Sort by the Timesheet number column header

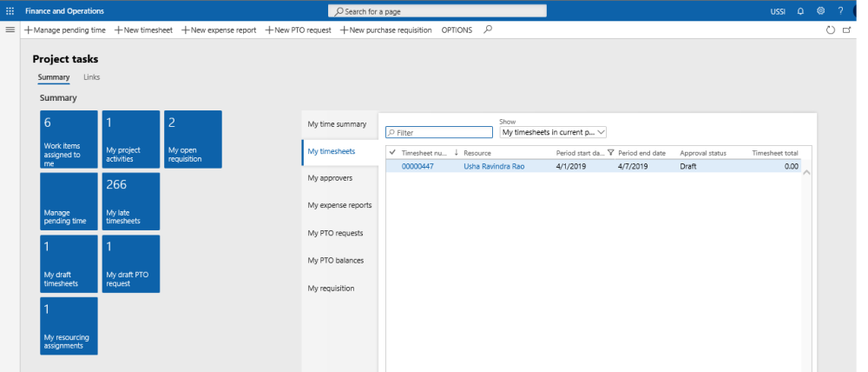pyautogui.click(x=424, y=153)
